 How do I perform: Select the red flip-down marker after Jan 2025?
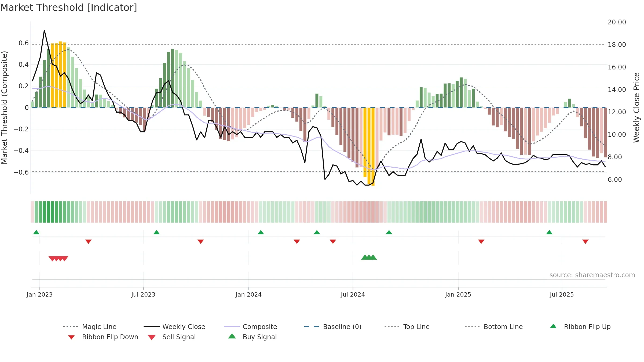481,242
